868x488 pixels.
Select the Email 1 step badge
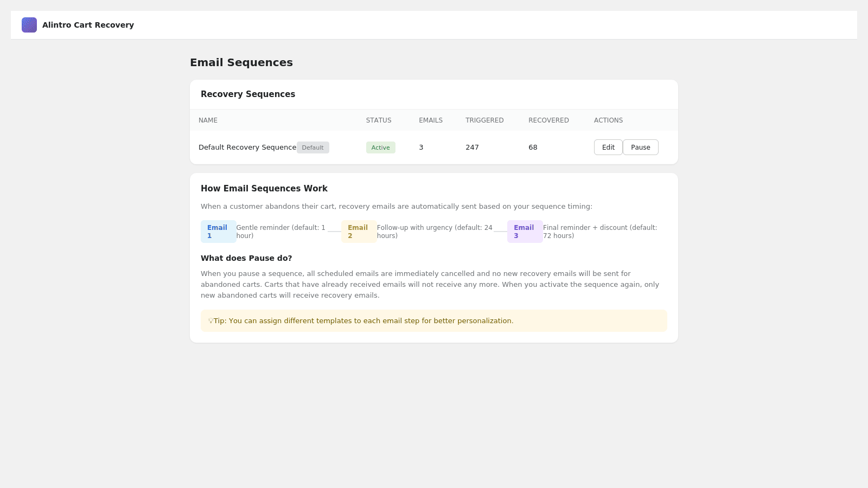click(218, 232)
